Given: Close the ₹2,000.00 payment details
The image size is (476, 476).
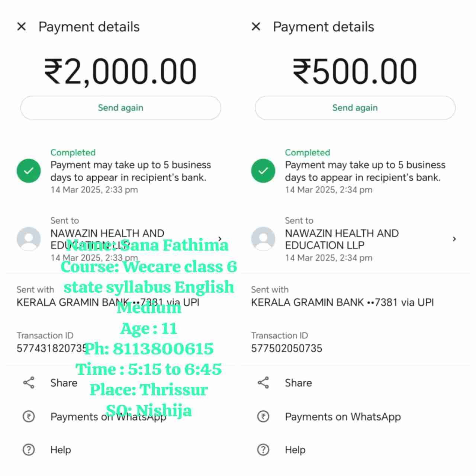Looking at the screenshot, I should click(x=22, y=27).
